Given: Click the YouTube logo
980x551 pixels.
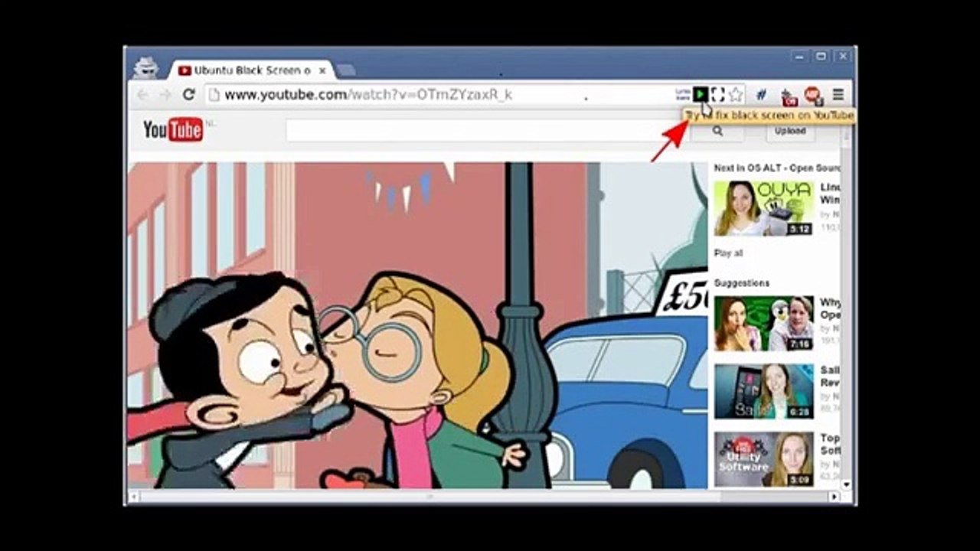Looking at the screenshot, I should pyautogui.click(x=173, y=130).
